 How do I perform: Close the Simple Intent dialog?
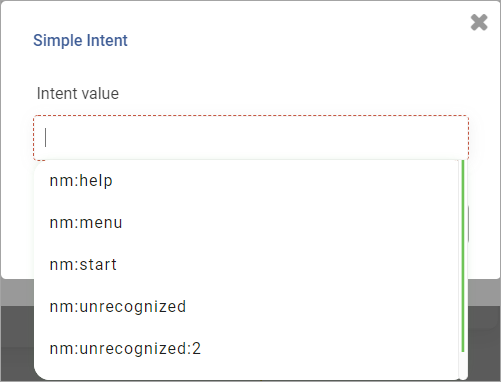pyautogui.click(x=479, y=23)
